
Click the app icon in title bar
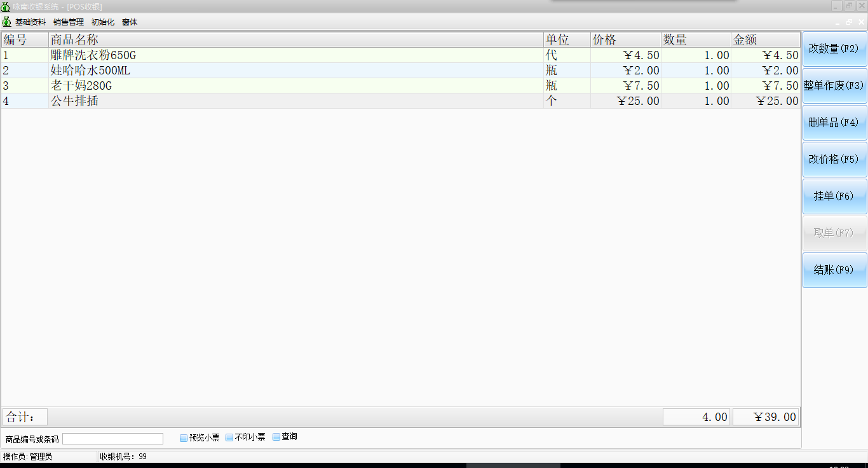point(6,6)
